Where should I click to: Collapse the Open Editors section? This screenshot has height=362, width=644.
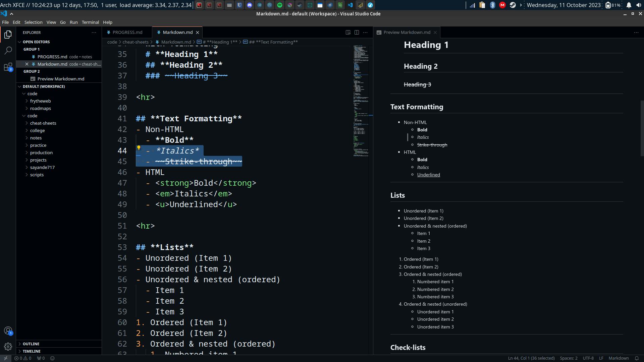[59, 42]
